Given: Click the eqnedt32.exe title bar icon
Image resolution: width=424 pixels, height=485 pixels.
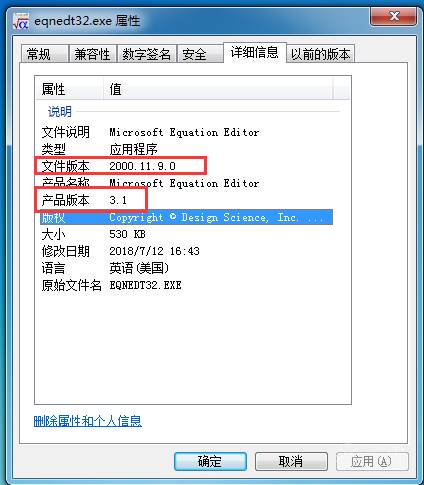Looking at the screenshot, I should 21,21.
